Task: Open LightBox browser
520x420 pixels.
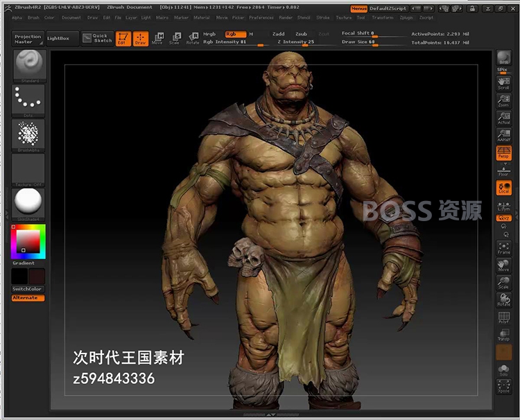Action: pos(62,39)
